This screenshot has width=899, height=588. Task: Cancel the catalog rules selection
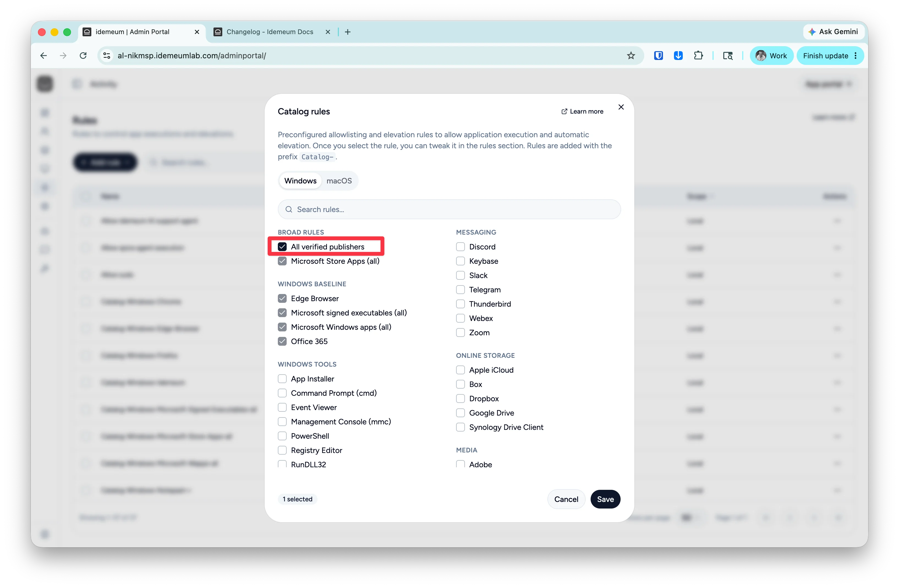coord(566,499)
